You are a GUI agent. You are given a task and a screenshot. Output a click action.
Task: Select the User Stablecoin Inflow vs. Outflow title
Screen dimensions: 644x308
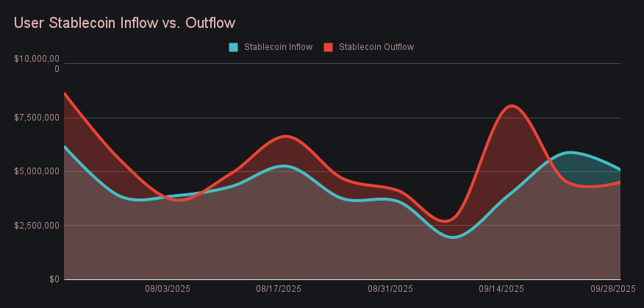click(x=124, y=23)
